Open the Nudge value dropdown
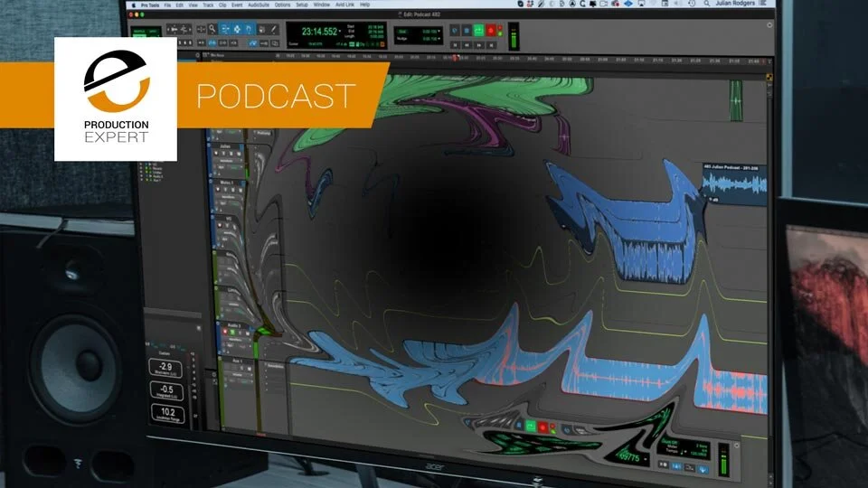The width and height of the screenshot is (868, 488). (x=439, y=39)
